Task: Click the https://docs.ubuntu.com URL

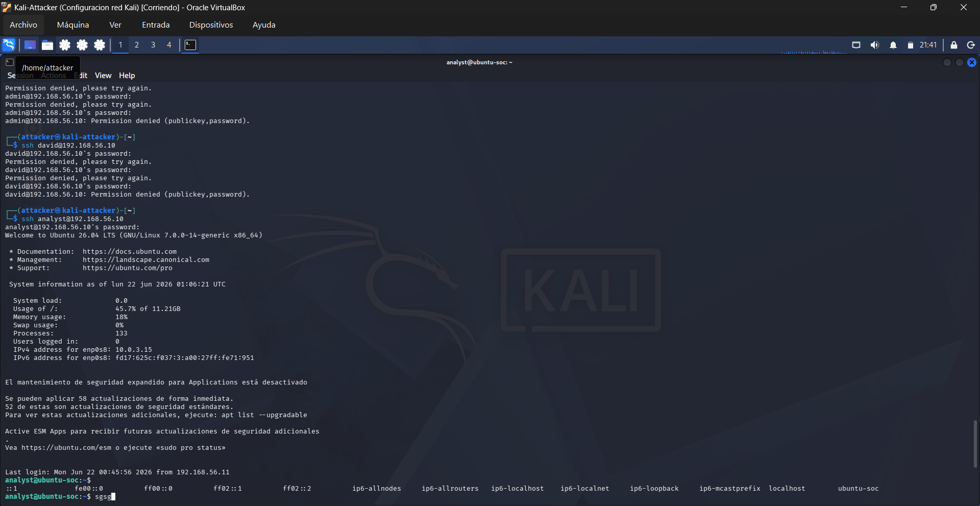Action: [x=130, y=252]
